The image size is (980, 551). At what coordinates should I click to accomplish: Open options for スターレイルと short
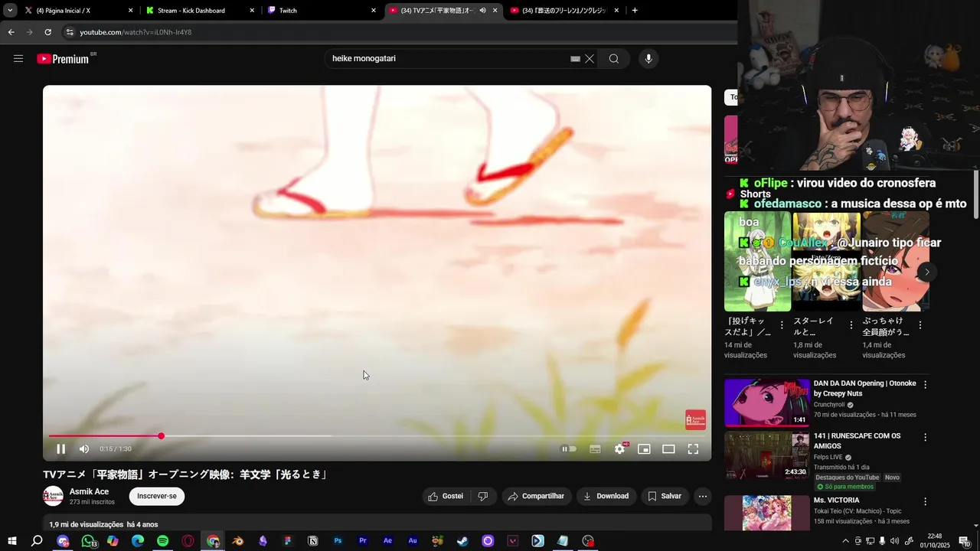point(851,325)
